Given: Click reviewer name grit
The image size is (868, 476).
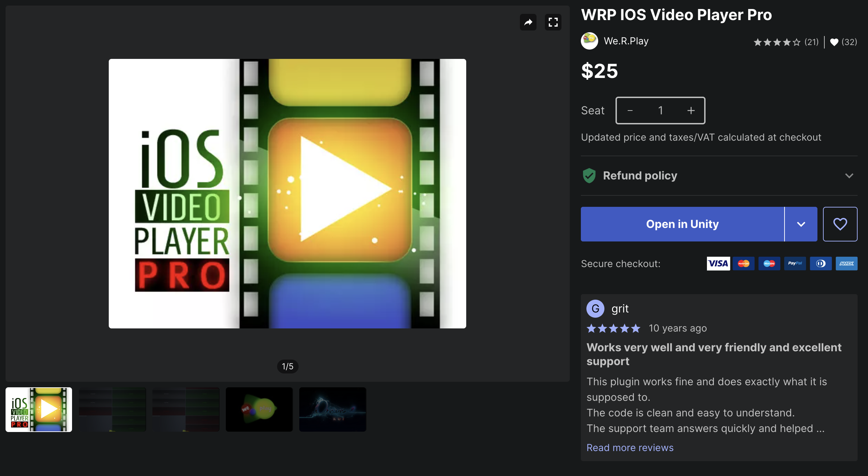Looking at the screenshot, I should [620, 309].
